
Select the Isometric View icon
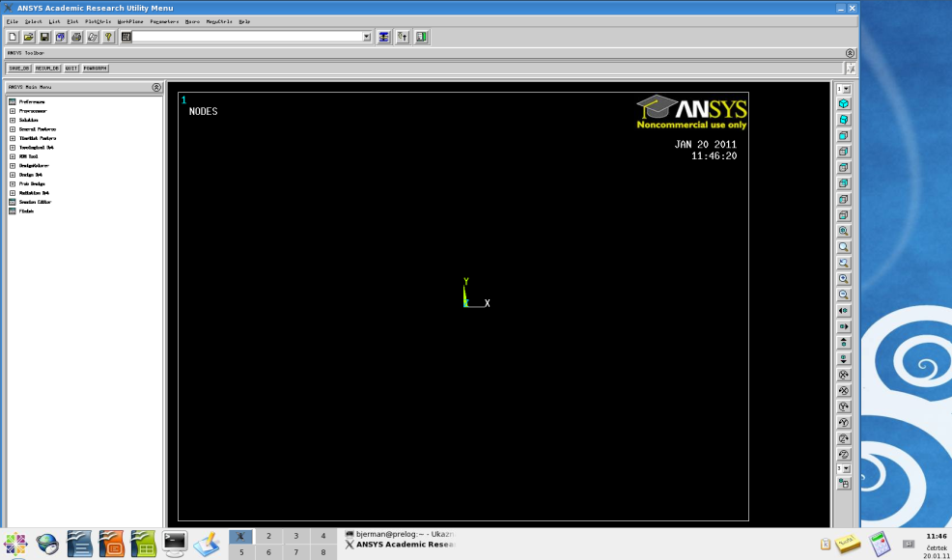point(843,104)
